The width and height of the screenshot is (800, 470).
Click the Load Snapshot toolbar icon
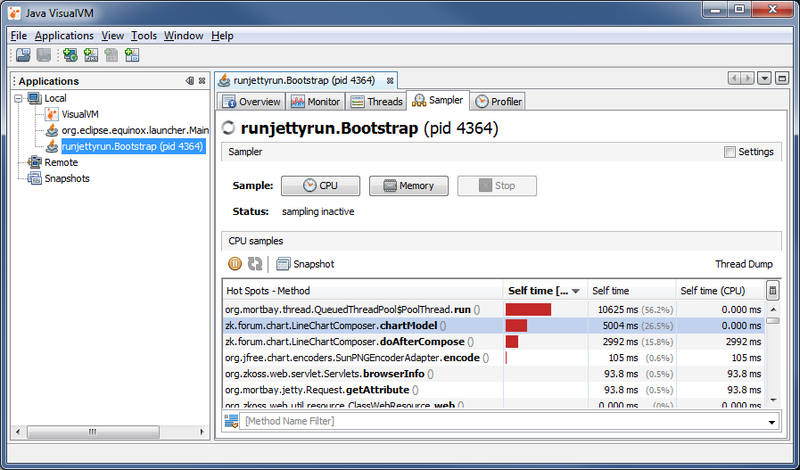(23, 55)
